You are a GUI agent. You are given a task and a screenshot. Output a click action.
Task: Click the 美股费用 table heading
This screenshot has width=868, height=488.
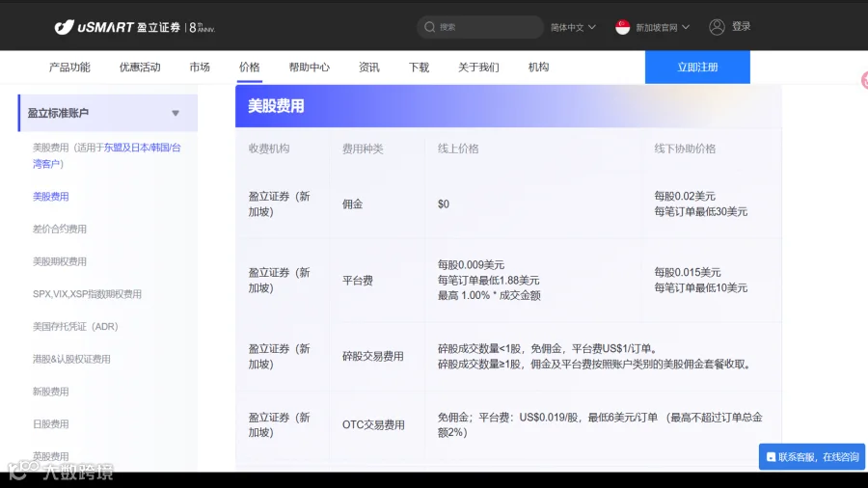tap(276, 106)
